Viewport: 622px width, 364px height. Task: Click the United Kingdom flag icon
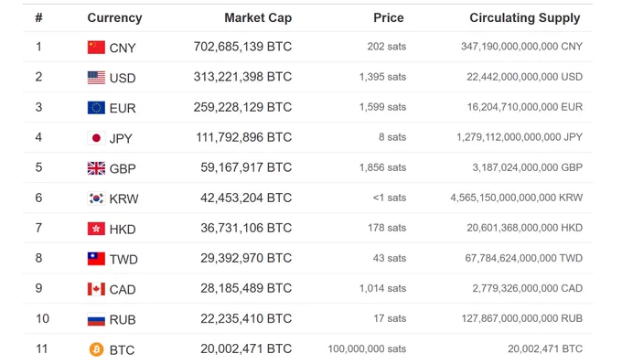coord(96,168)
